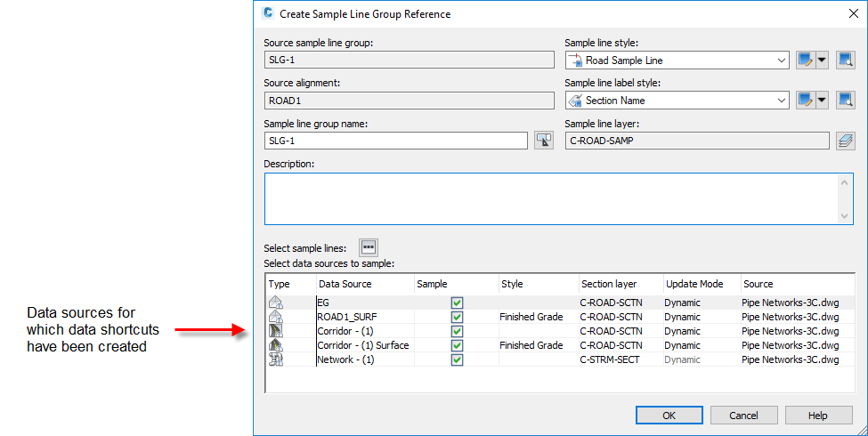
Task: Open the sample line name template button
Action: pos(543,141)
